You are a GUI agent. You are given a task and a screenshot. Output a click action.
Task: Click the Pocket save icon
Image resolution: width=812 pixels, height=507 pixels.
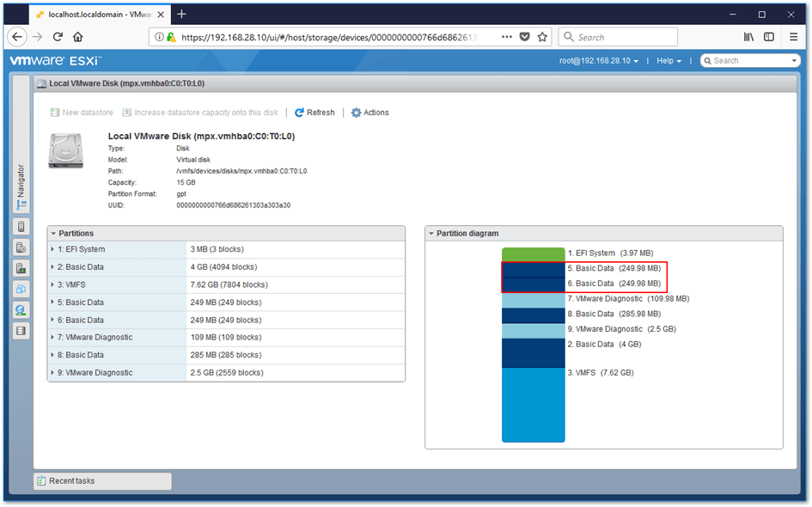(x=525, y=37)
